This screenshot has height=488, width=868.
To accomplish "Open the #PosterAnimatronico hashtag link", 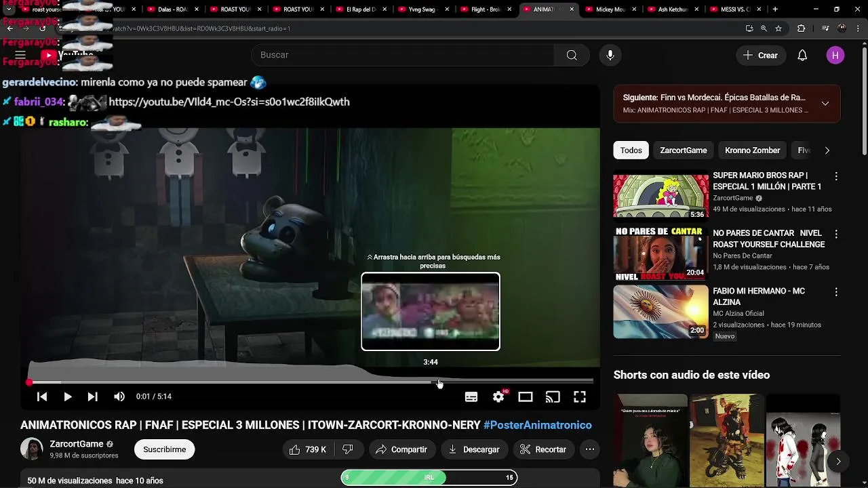I will click(x=538, y=425).
